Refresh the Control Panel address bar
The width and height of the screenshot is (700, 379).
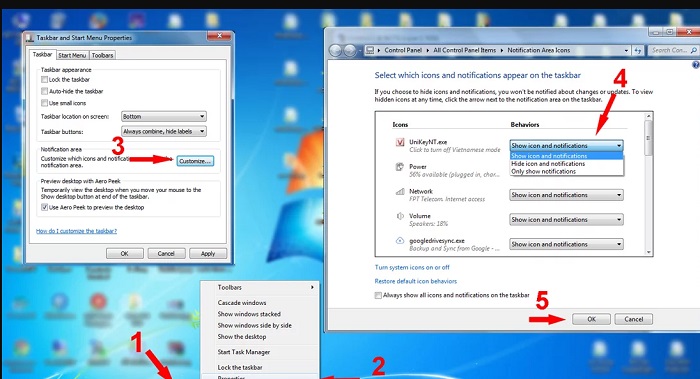tap(638, 50)
